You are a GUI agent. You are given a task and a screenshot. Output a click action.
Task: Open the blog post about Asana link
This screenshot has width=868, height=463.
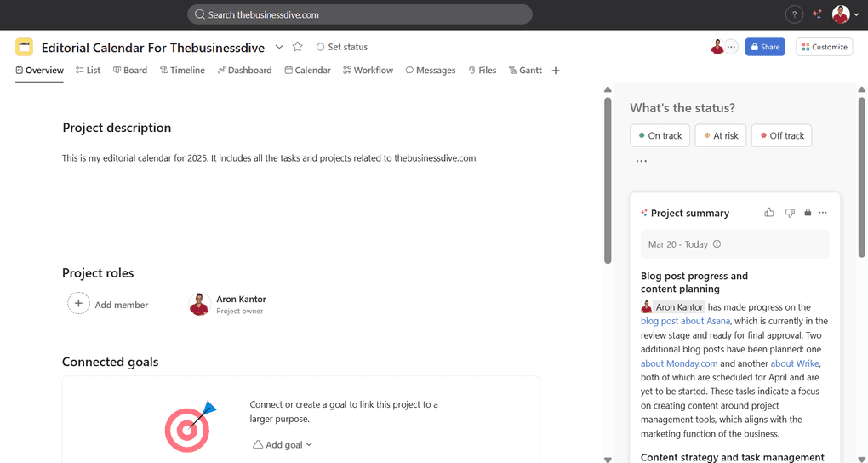(x=685, y=321)
